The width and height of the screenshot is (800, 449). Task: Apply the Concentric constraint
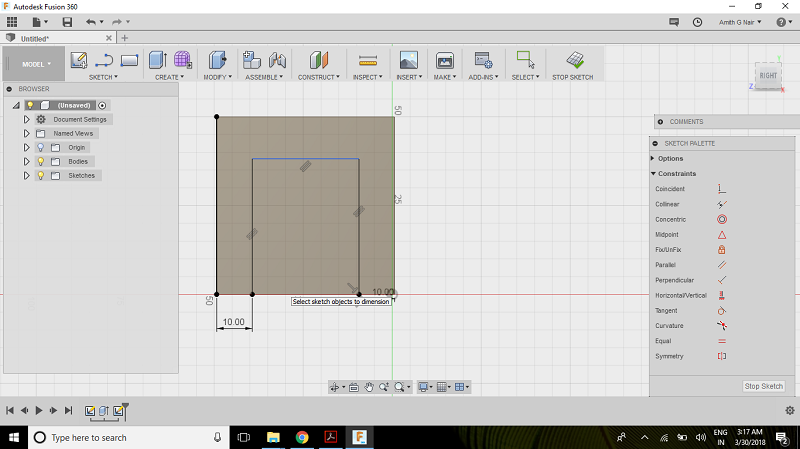pos(721,219)
